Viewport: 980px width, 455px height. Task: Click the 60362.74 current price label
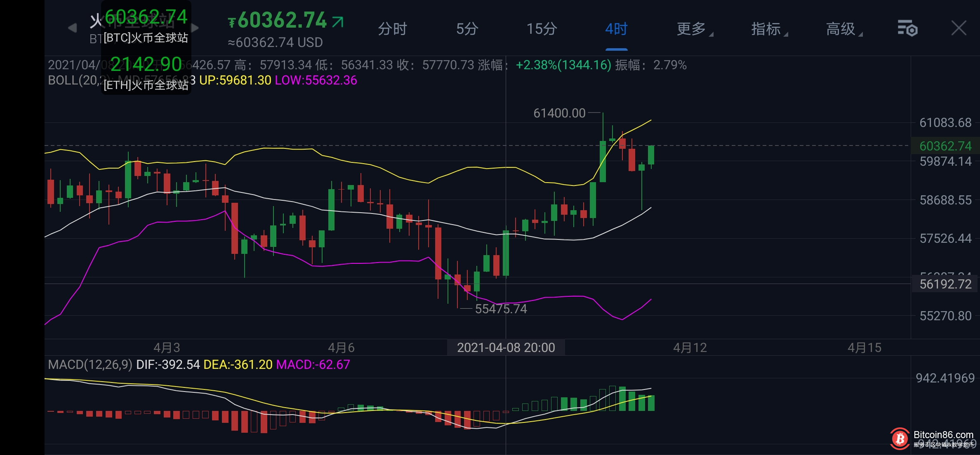(945, 146)
